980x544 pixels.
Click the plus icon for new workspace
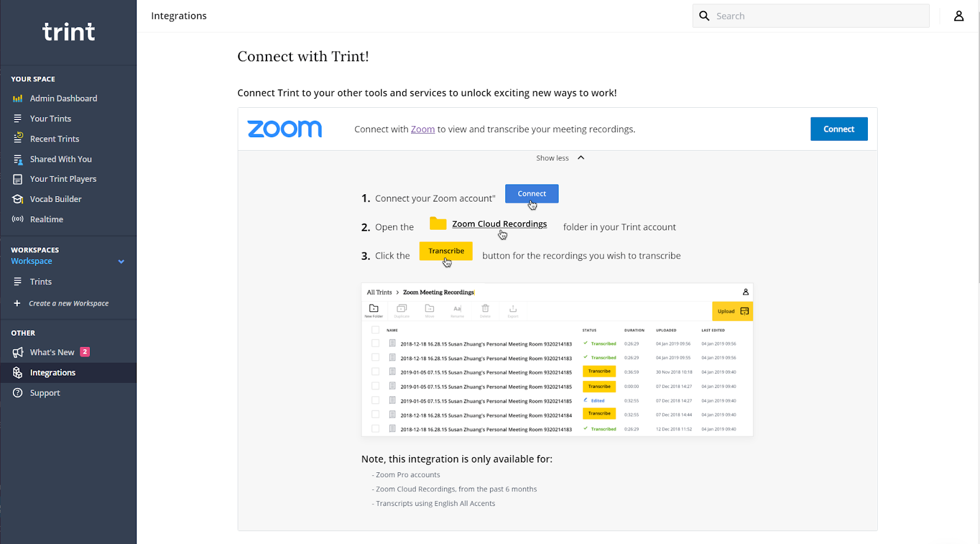click(17, 303)
